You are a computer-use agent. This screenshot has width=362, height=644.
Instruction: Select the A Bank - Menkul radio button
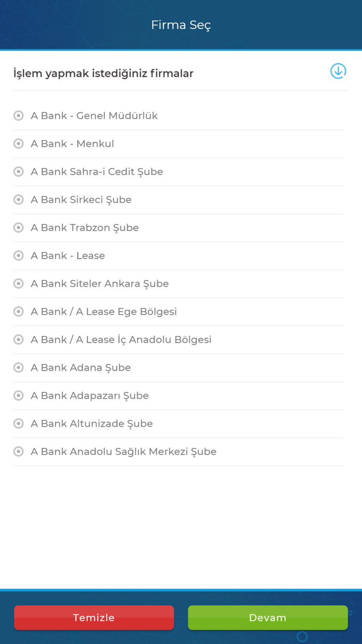pos(18,143)
